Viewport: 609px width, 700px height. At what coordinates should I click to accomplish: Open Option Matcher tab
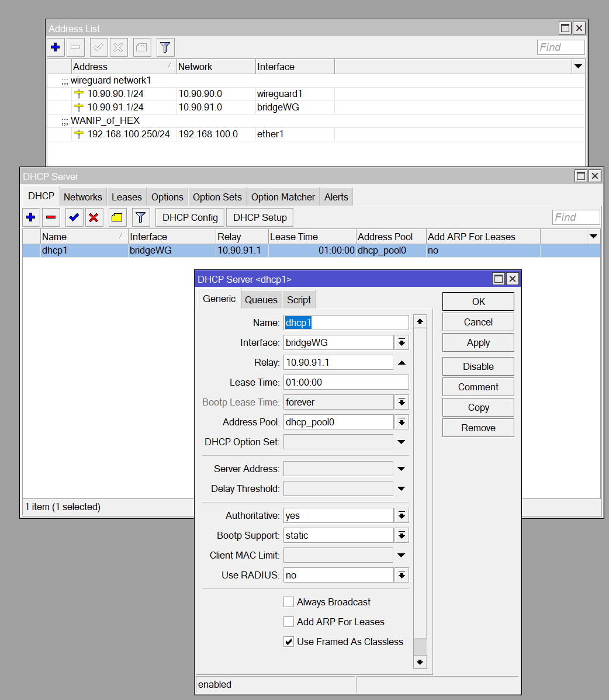pos(283,197)
